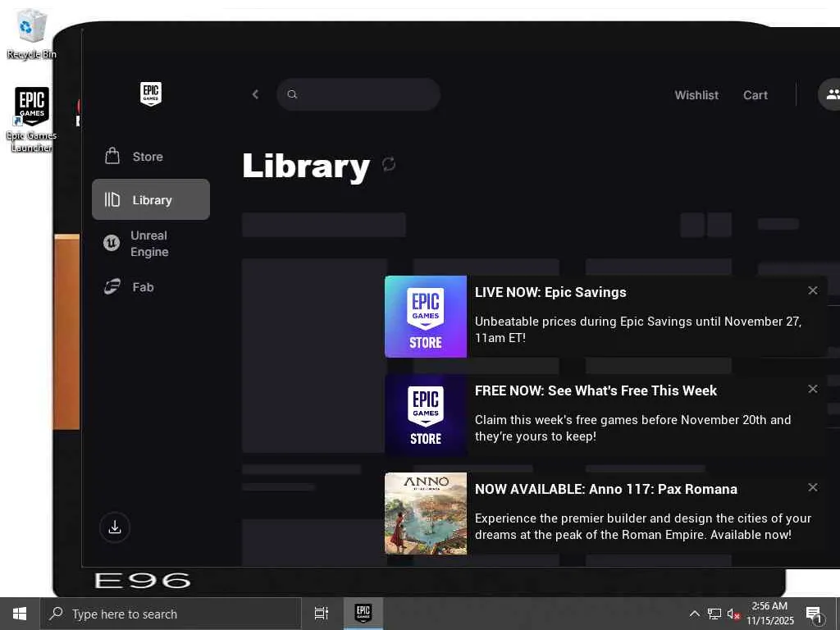Go back using the back arrow

pyautogui.click(x=256, y=94)
